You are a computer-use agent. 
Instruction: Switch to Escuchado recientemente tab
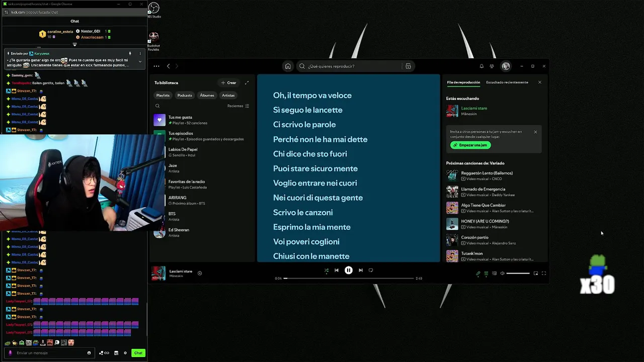[507, 82]
